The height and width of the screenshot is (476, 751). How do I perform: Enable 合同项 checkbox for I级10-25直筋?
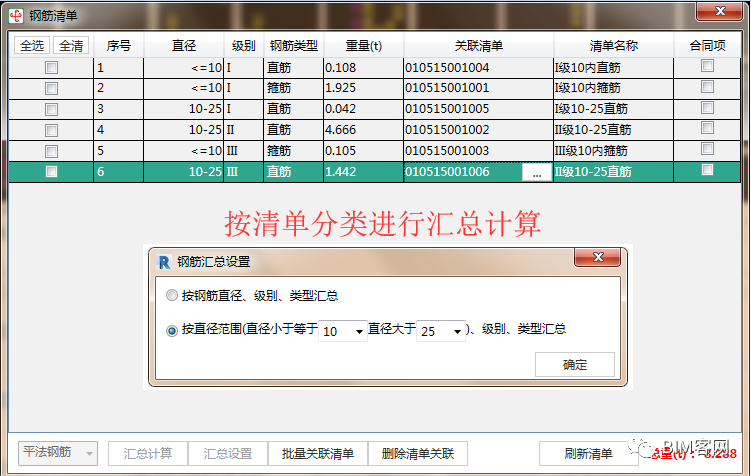(707, 107)
